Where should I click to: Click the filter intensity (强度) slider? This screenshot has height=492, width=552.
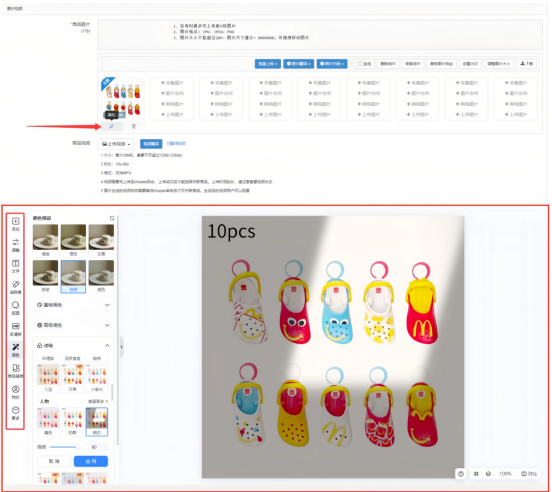[x=65, y=447]
